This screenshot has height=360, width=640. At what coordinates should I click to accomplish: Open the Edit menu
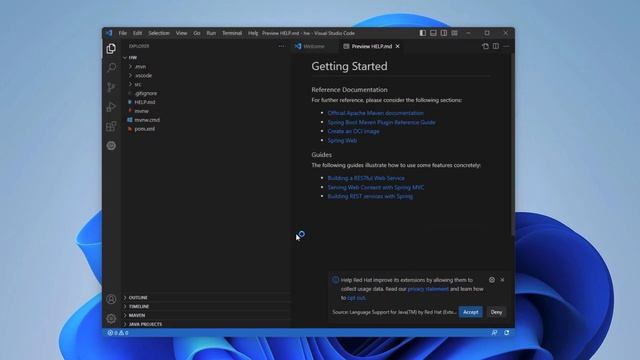point(138,33)
